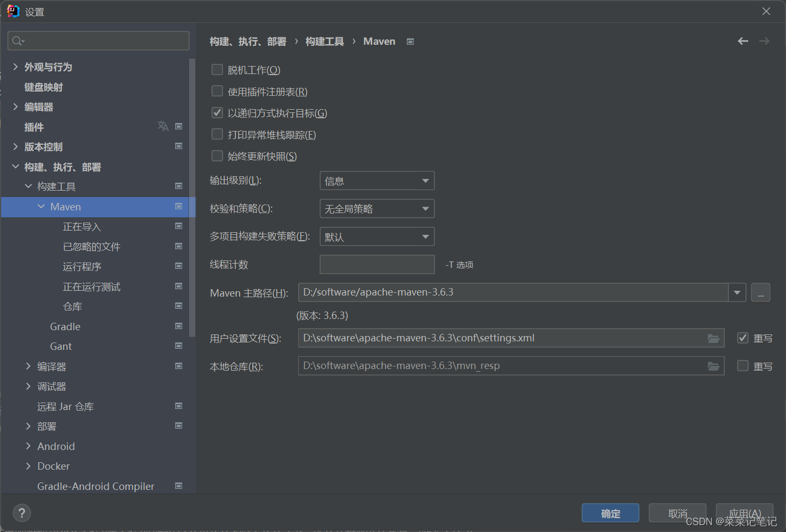This screenshot has width=786, height=532.
Task: Click the search magnifier icon
Action: pyautogui.click(x=18, y=41)
